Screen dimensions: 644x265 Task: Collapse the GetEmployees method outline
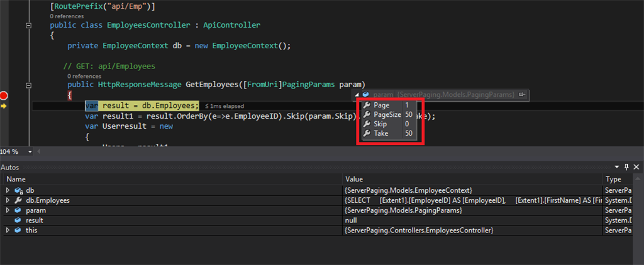pos(28,85)
